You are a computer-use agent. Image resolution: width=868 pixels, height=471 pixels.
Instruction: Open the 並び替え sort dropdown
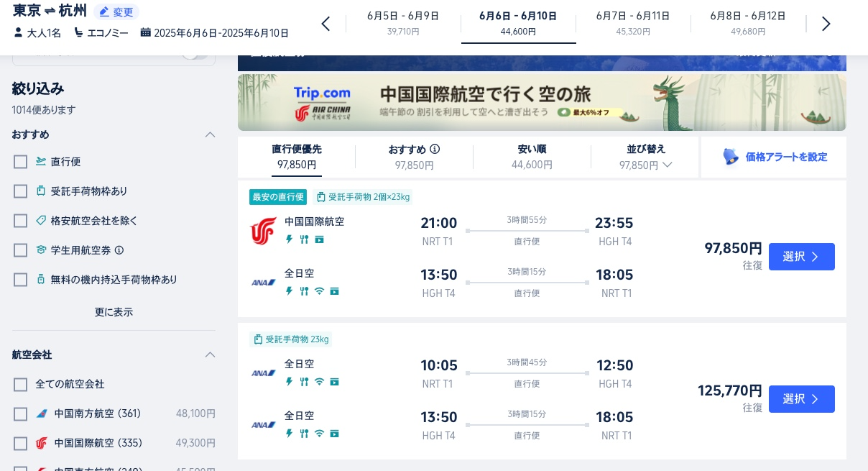pos(645,157)
